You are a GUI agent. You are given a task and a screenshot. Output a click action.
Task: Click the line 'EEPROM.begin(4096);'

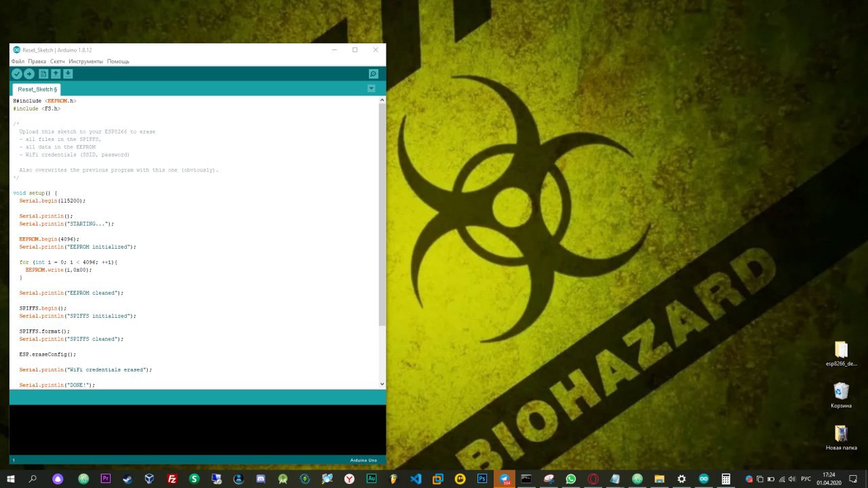click(x=49, y=239)
